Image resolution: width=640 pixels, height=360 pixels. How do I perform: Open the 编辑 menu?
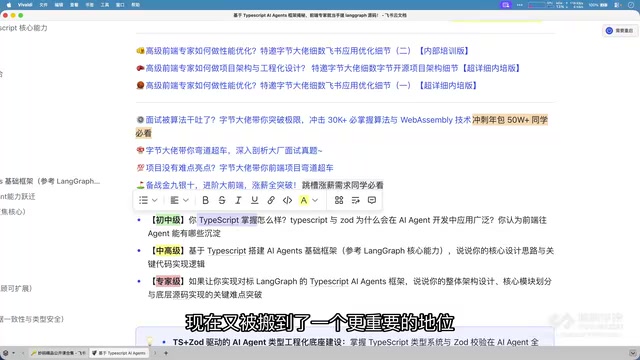click(59, 5)
